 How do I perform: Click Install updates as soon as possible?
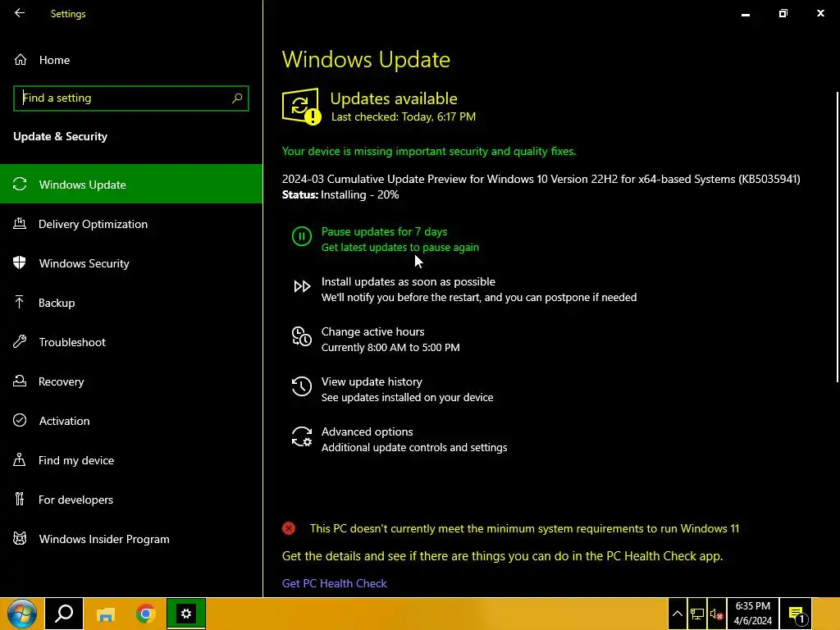tap(409, 282)
